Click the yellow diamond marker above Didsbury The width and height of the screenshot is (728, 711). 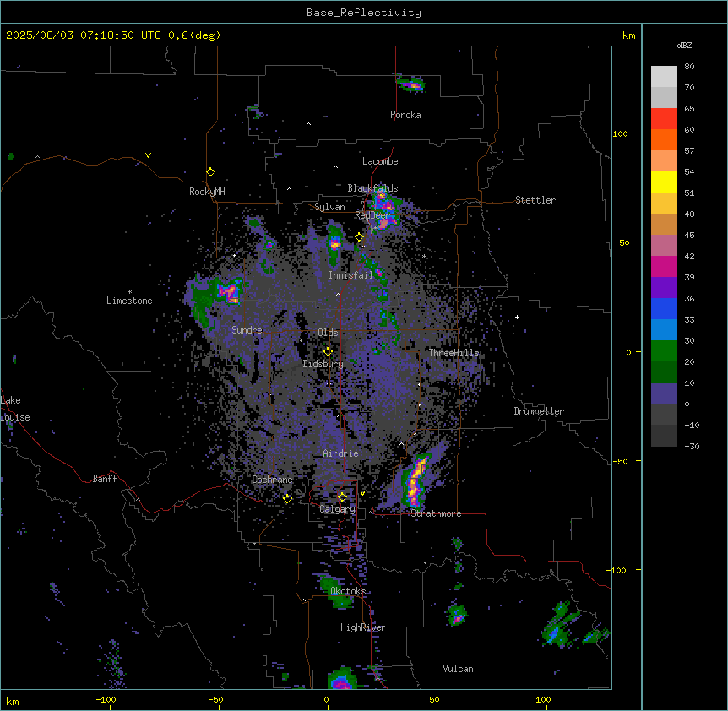328,351
